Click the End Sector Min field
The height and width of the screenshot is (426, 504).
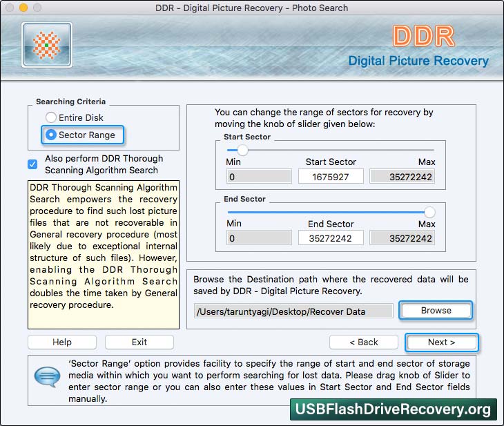pos(259,238)
